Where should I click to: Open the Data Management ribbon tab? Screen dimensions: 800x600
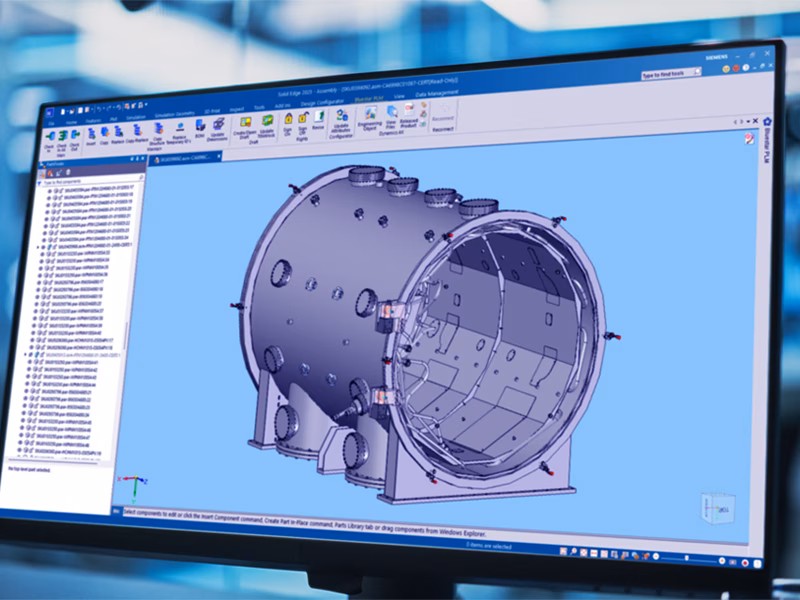[437, 93]
